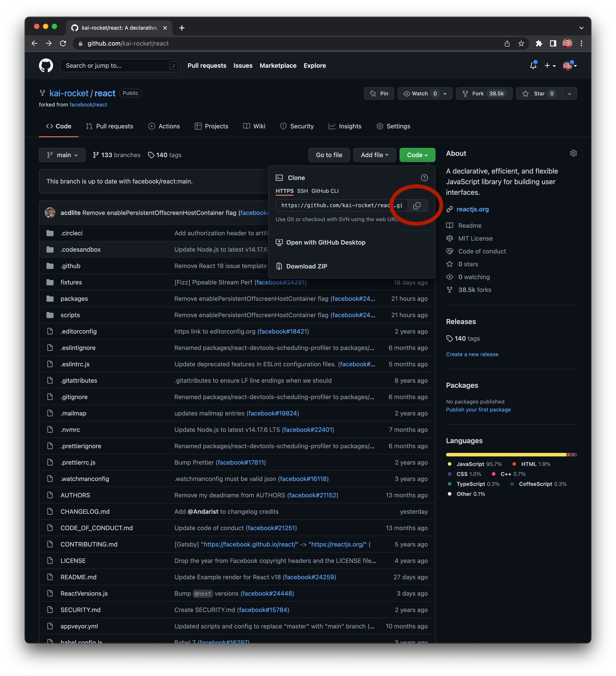Toggle the green Code dropdown
Image resolution: width=616 pixels, height=676 pixels.
pyautogui.click(x=417, y=155)
